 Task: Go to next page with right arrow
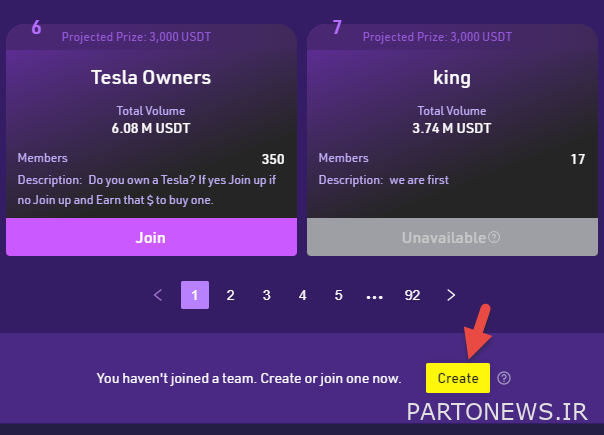tap(451, 295)
